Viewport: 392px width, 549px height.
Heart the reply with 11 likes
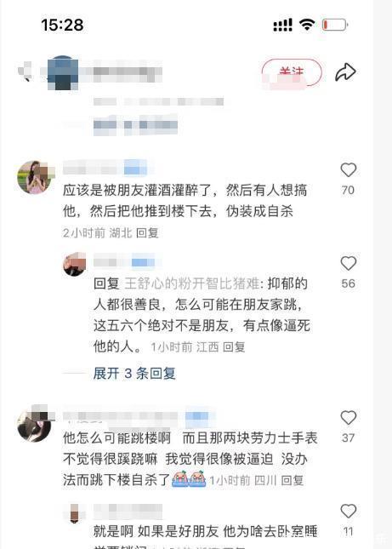[x=349, y=512]
